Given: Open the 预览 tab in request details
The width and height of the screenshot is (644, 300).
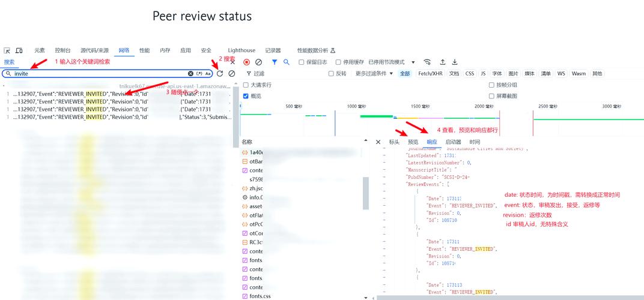Looking at the screenshot, I should (413, 142).
